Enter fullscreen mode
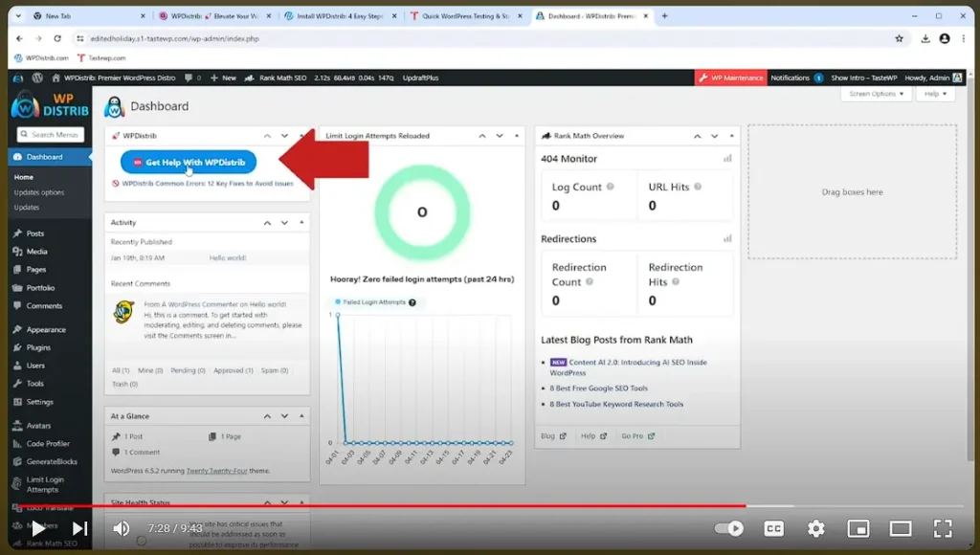 pos(943,529)
